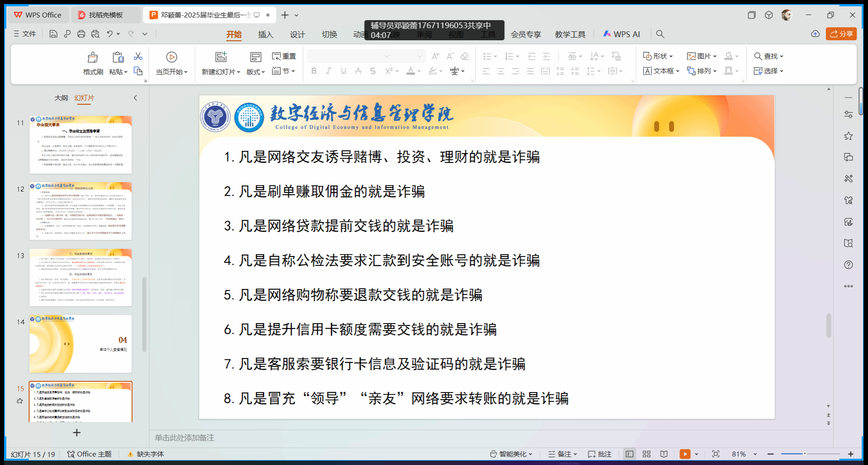The height and width of the screenshot is (465, 868).
Task: Switch to slide sorter grid view
Action: point(646,454)
